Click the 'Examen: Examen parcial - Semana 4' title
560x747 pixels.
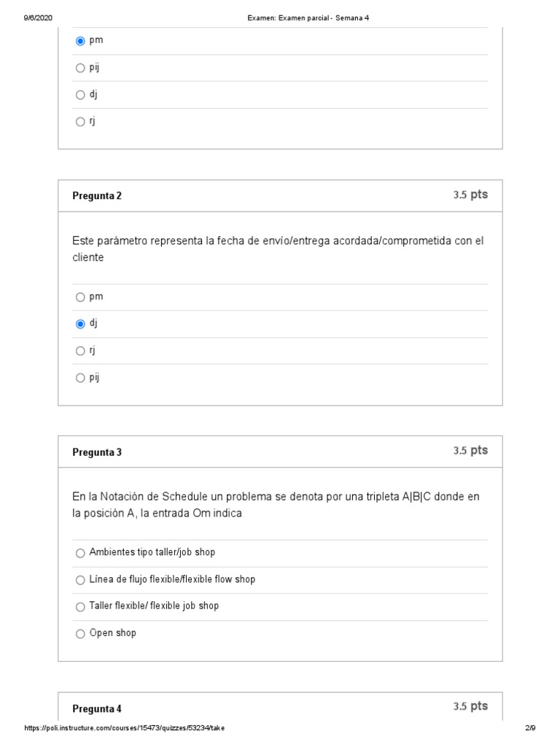(308, 18)
